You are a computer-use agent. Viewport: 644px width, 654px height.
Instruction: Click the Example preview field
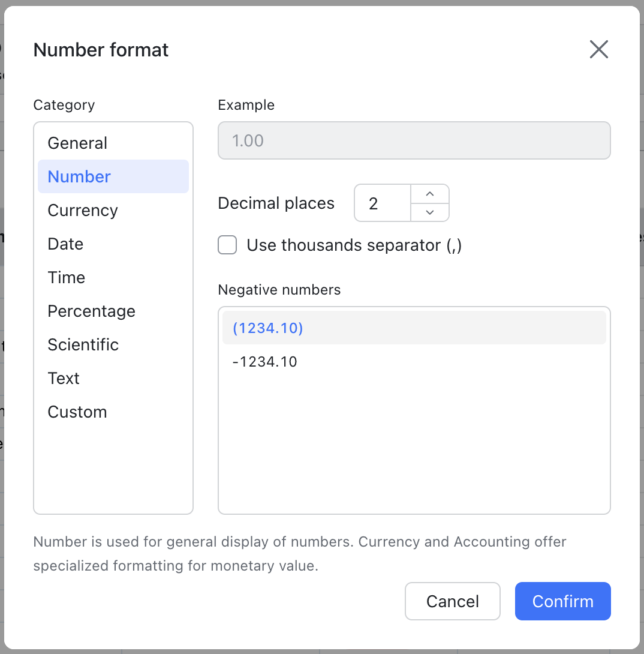pos(414,141)
